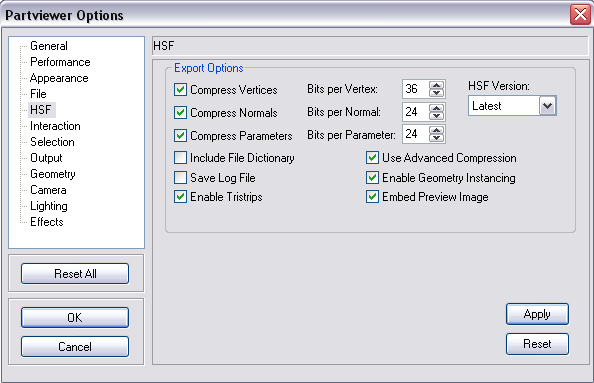Screen dimensions: 594x383
Task: Open the HSF Version dropdown
Action: click(x=547, y=106)
